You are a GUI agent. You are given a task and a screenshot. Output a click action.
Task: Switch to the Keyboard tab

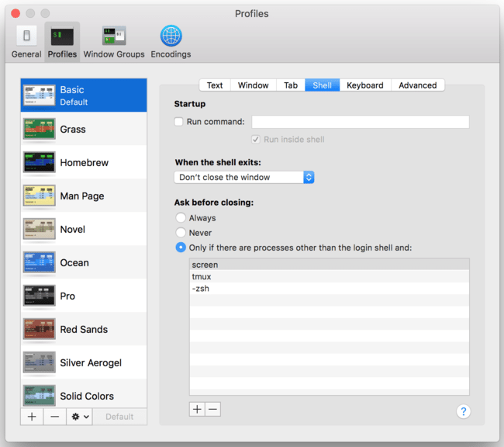coord(364,85)
